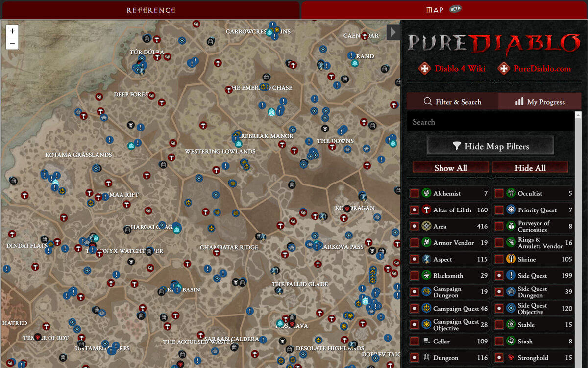Click the Show All button
The height and width of the screenshot is (368, 588).
(x=451, y=168)
